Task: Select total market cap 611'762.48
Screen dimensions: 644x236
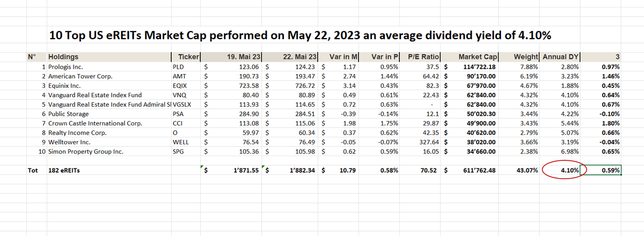Action: pos(470,171)
